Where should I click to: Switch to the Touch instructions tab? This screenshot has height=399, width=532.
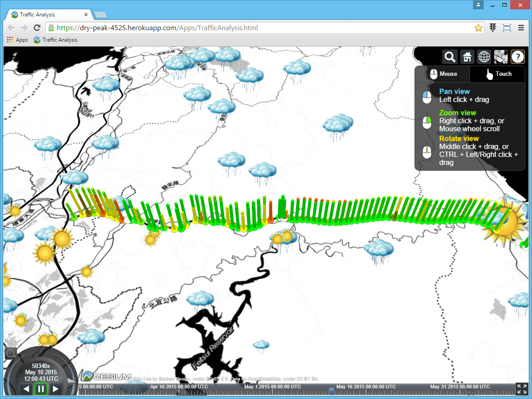point(497,74)
